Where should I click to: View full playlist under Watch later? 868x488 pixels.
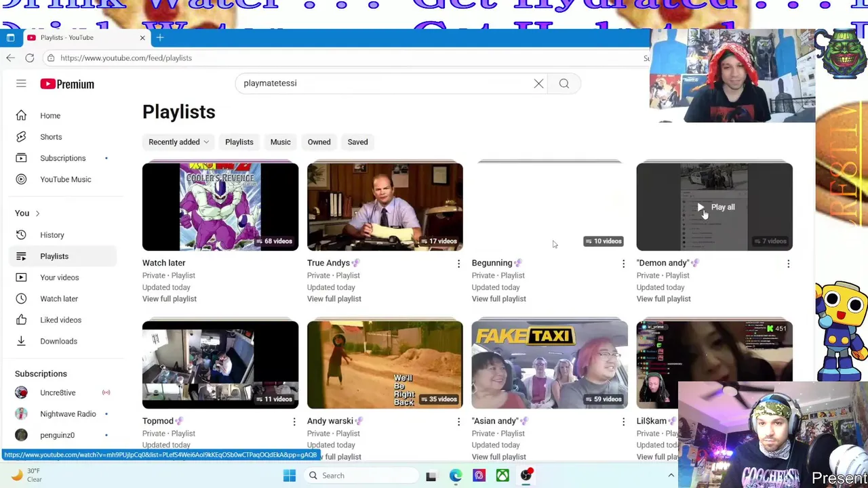point(170,299)
